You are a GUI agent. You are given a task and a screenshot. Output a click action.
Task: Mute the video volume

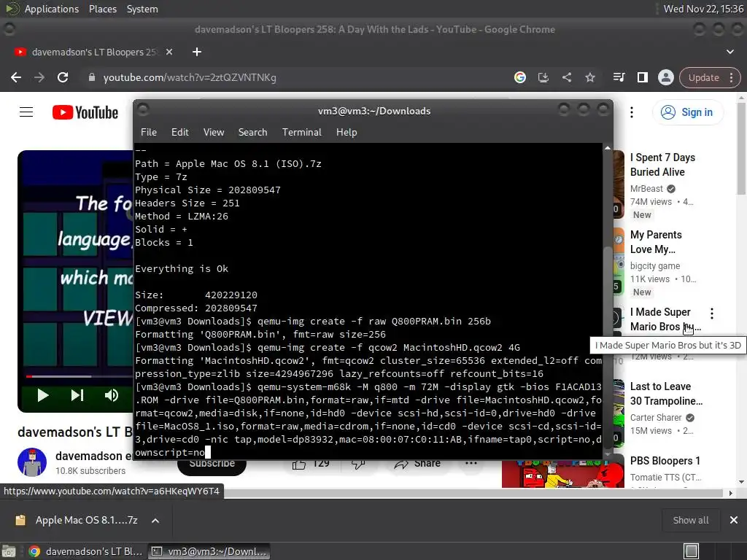point(112,395)
